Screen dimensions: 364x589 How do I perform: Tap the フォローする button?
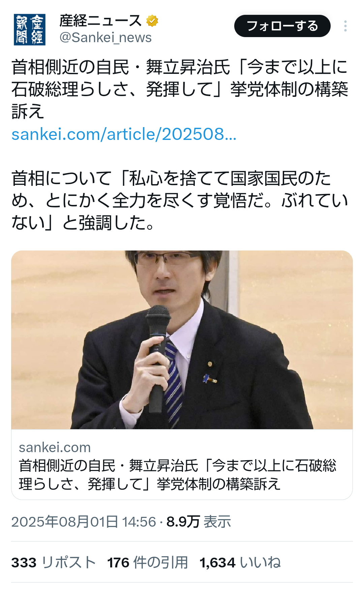point(282,26)
